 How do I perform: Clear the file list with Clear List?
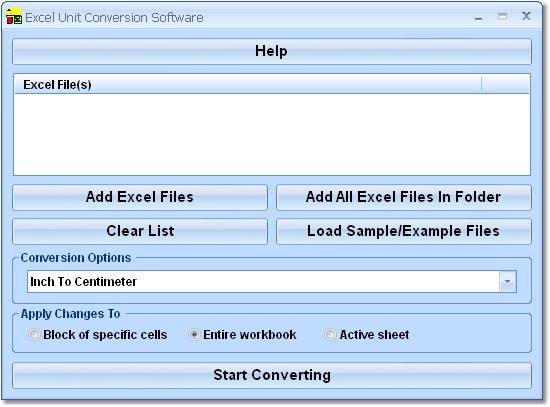pyautogui.click(x=140, y=231)
